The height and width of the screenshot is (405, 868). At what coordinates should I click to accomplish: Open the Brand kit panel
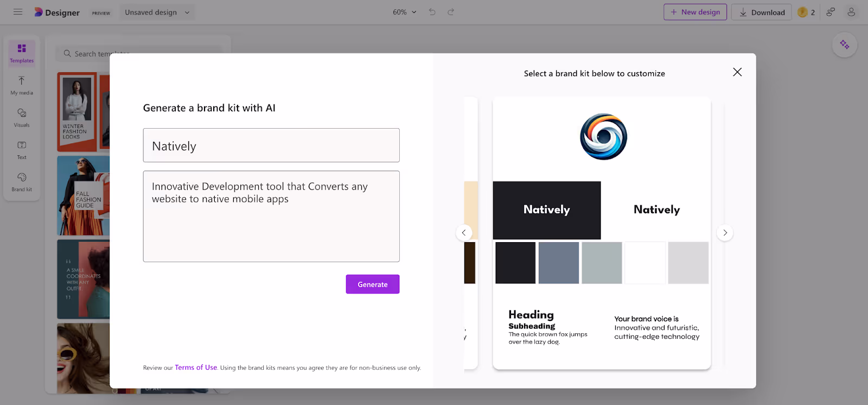pos(22,182)
